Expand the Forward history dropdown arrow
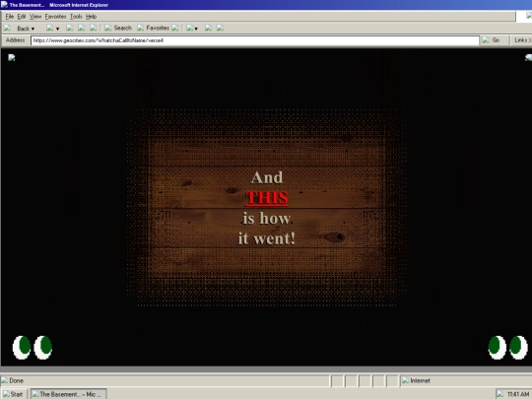This screenshot has height=399, width=532. point(58,29)
